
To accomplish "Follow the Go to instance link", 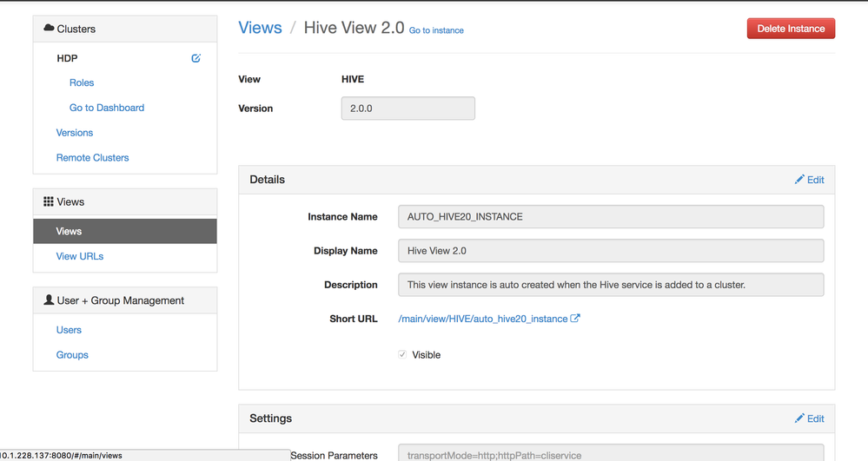I will tap(436, 30).
